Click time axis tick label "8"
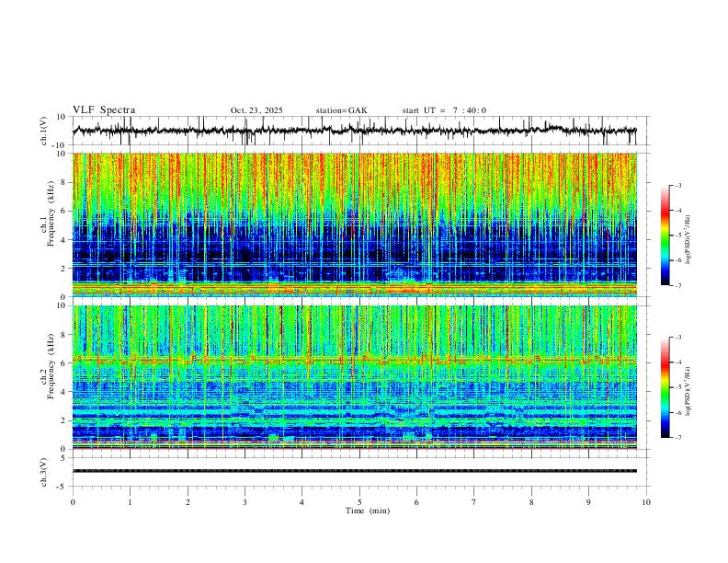Viewport: 728px width, 563px height. tap(531, 502)
